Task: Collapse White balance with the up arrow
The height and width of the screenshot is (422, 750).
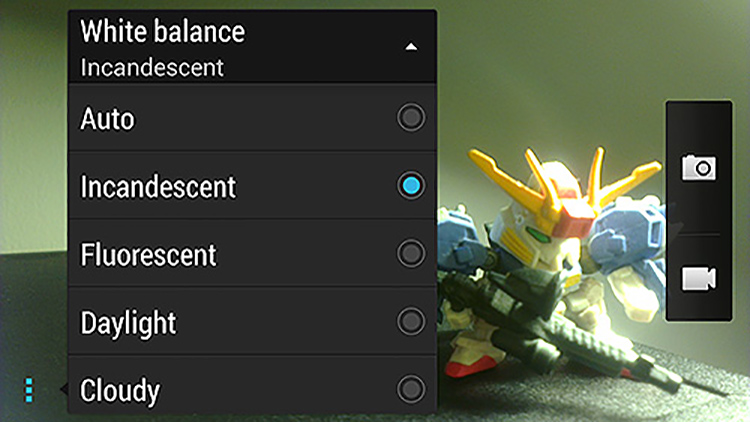Action: [411, 47]
